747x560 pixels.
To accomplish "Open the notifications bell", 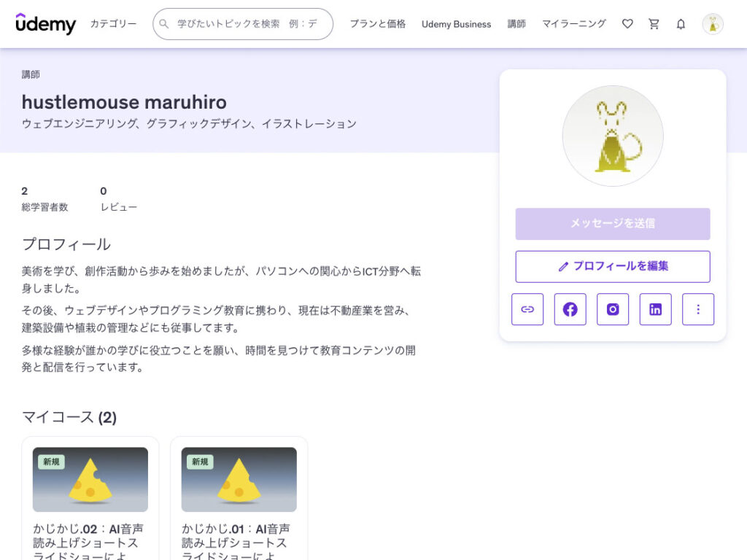I will tap(681, 24).
